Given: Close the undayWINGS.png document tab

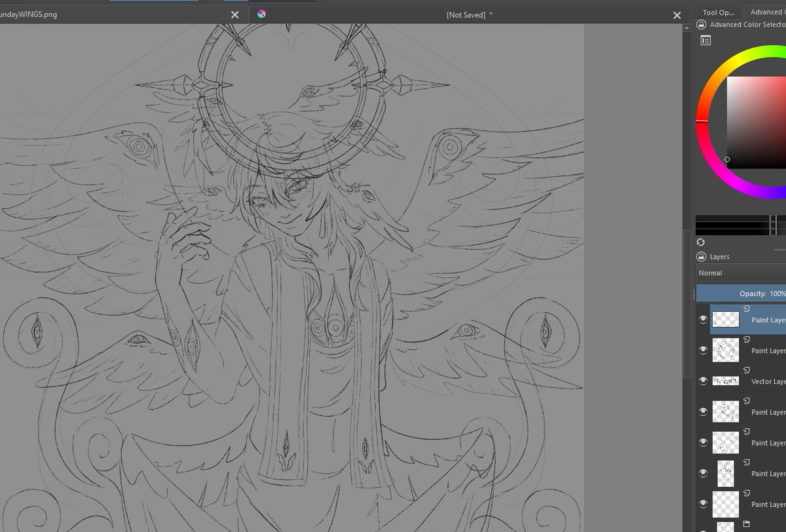Looking at the screenshot, I should click(x=235, y=14).
